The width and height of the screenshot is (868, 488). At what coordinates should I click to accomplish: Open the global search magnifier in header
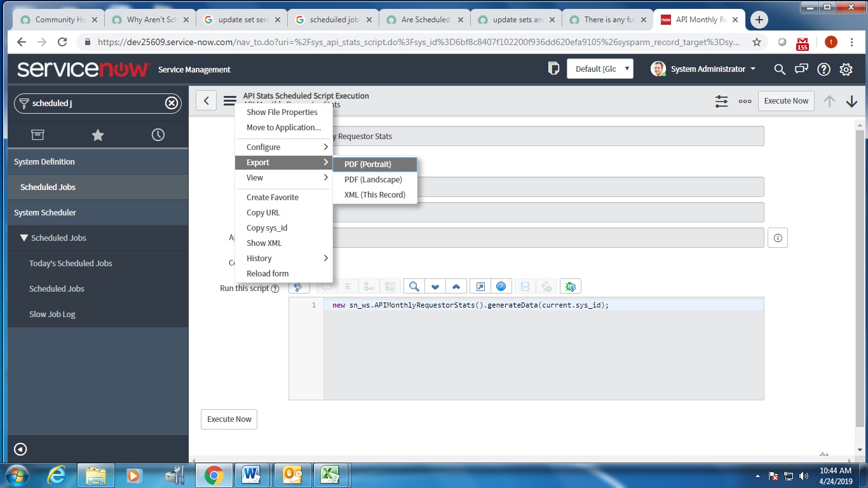pos(780,69)
